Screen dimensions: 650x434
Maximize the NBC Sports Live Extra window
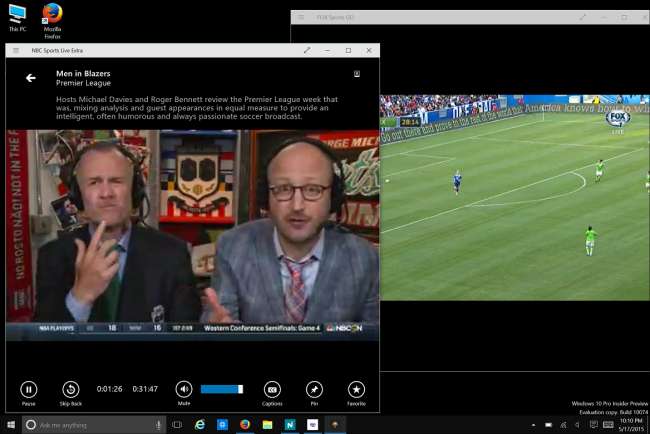tap(348, 51)
